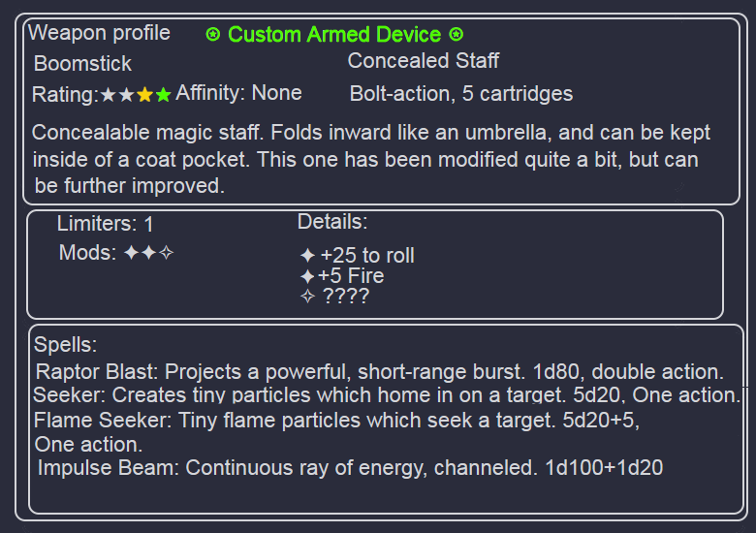Image resolution: width=756 pixels, height=533 pixels.
Task: Click the star bullet beside +25 to roll
Action: point(307,256)
